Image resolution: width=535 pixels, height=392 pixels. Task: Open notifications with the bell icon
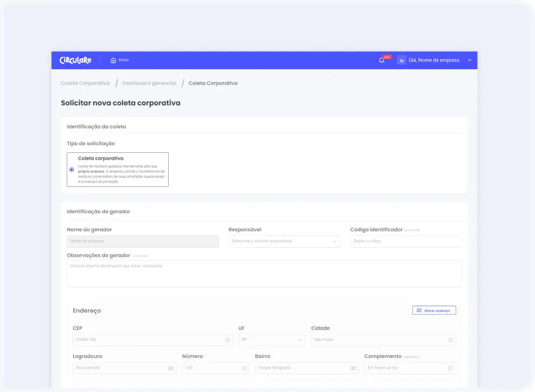382,60
